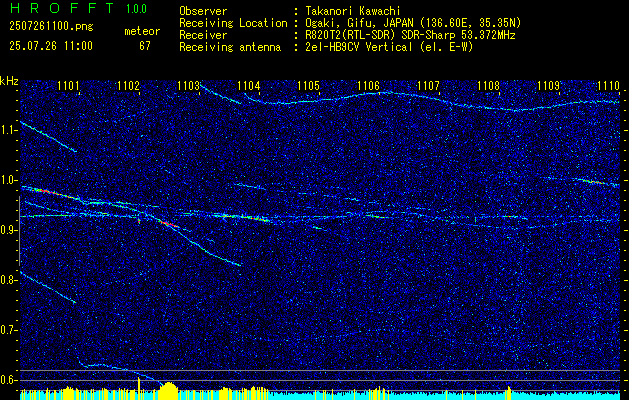Click the 1106 time marker
This screenshot has height=400, width=629.
pyautogui.click(x=368, y=85)
